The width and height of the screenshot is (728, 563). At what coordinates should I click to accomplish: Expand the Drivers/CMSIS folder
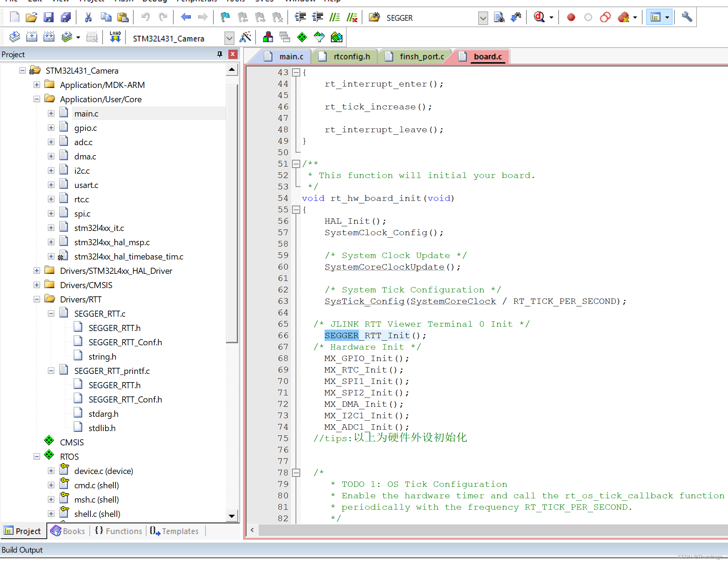pos(37,285)
